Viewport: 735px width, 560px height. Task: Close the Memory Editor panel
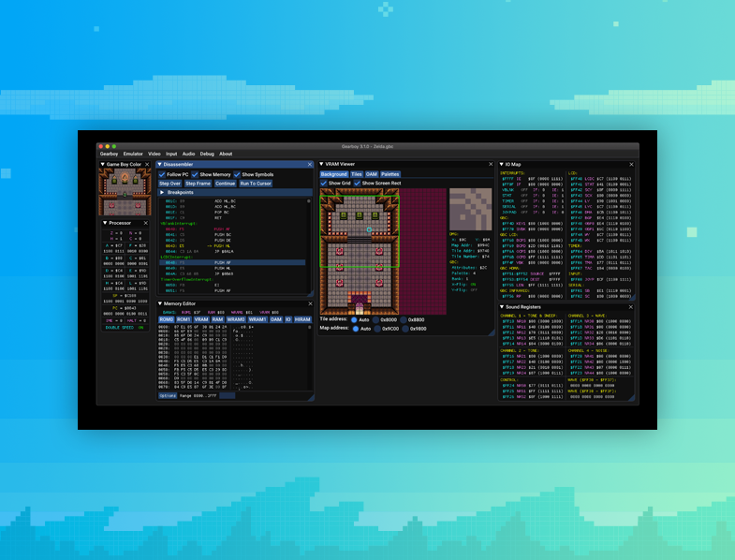[x=310, y=304]
